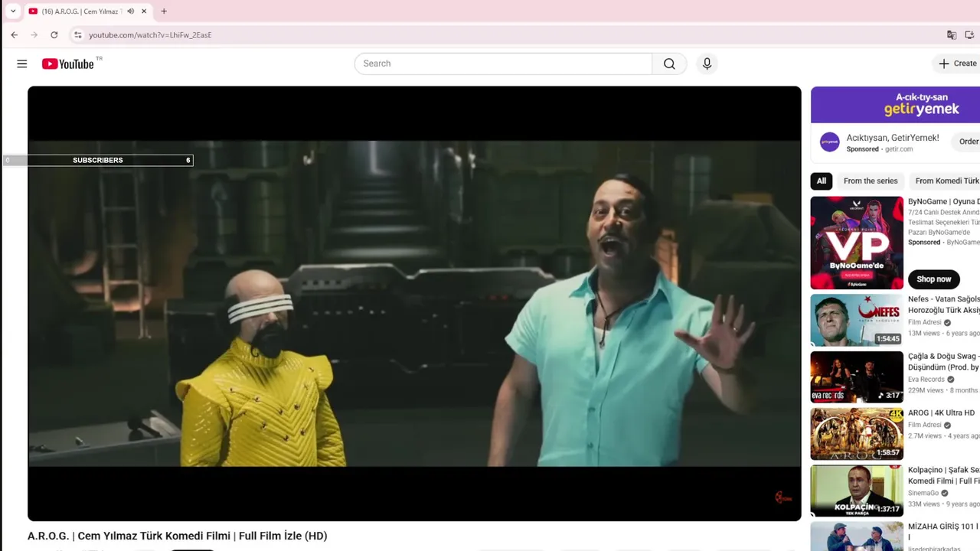Go back with browser back arrow
The width and height of the screenshot is (980, 551).
(14, 34)
